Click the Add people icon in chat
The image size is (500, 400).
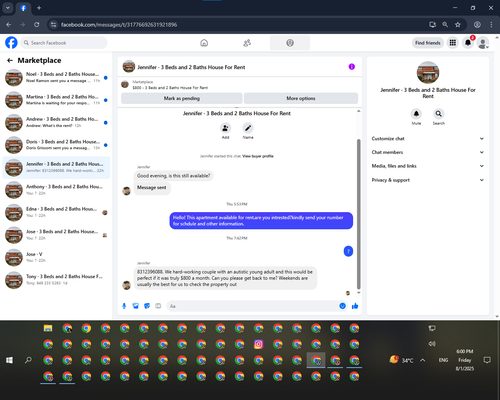225,128
